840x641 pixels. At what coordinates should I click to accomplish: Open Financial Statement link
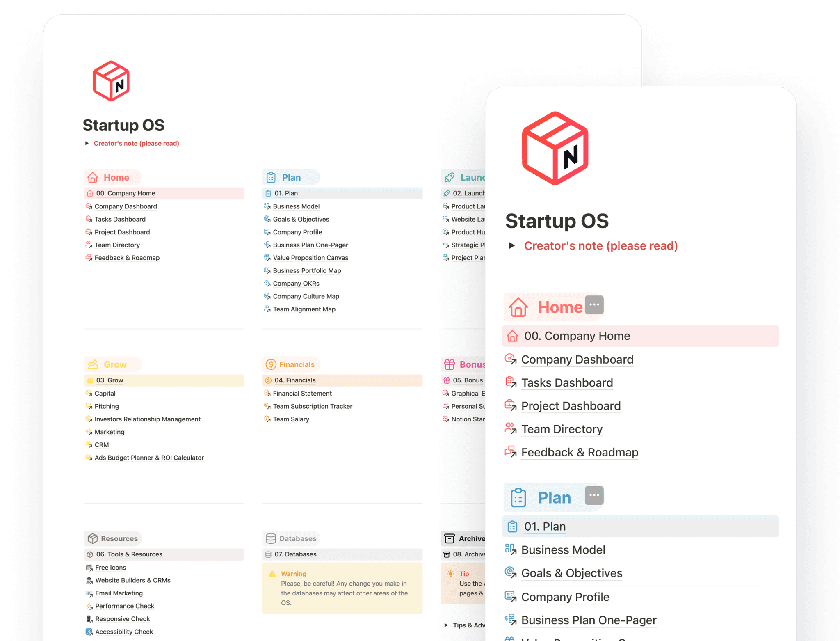pyautogui.click(x=302, y=393)
